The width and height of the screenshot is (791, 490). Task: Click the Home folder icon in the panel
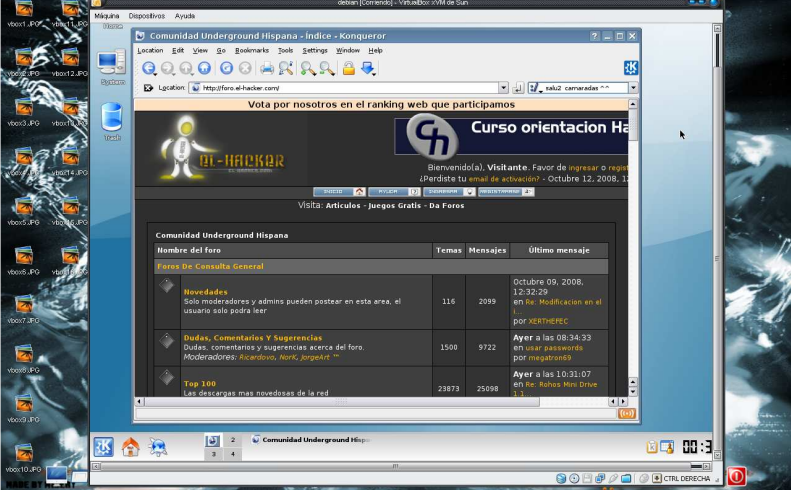(130, 447)
